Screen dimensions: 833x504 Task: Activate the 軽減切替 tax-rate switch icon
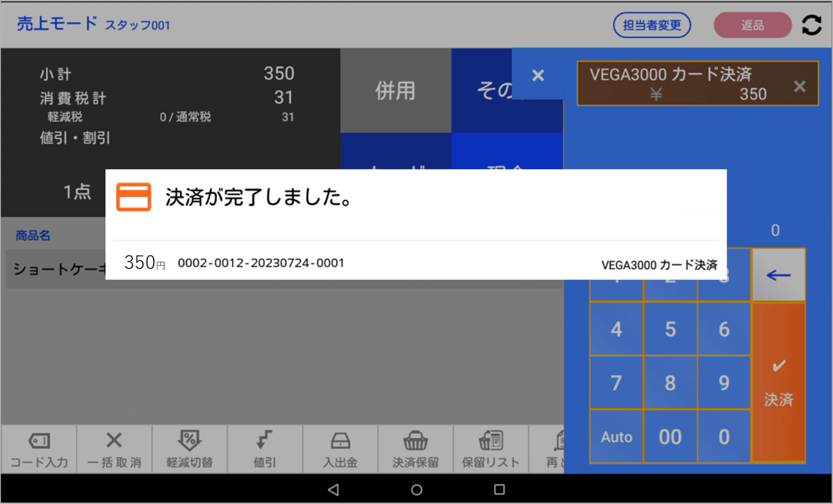[x=189, y=449]
